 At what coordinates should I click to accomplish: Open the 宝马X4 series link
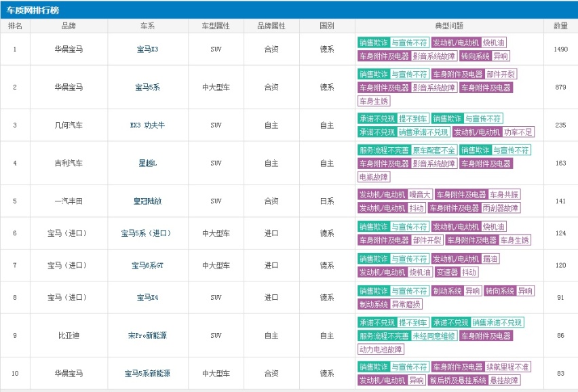point(147,297)
